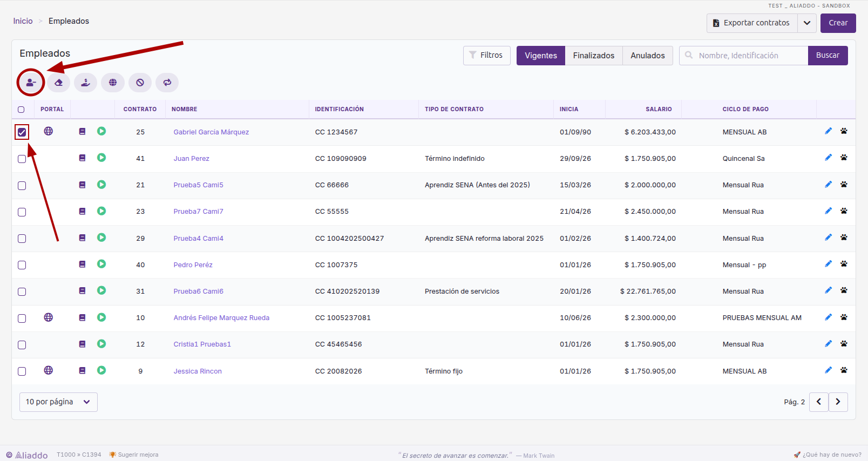Open the 10 por página selector
868x461 pixels.
click(58, 402)
